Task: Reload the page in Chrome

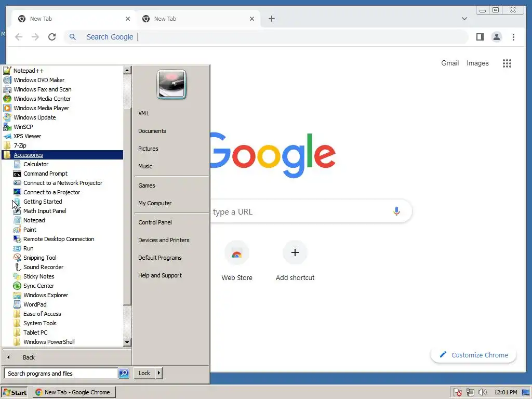Action: pos(52,37)
